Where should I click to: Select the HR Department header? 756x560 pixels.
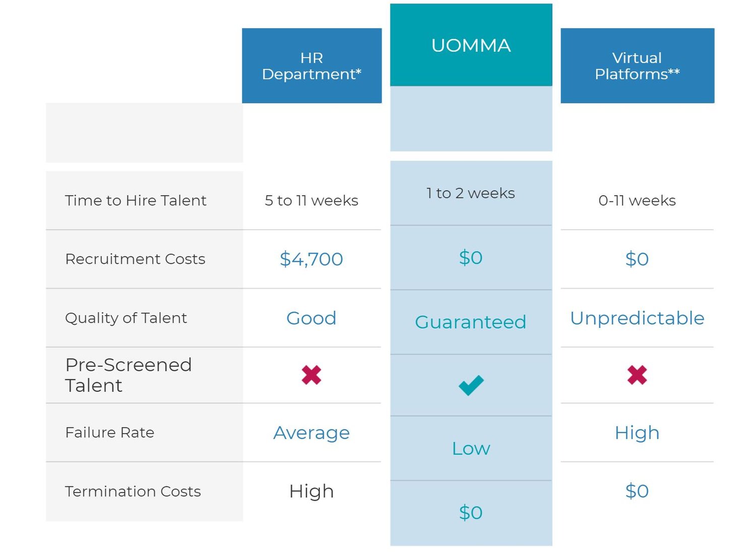pos(311,66)
